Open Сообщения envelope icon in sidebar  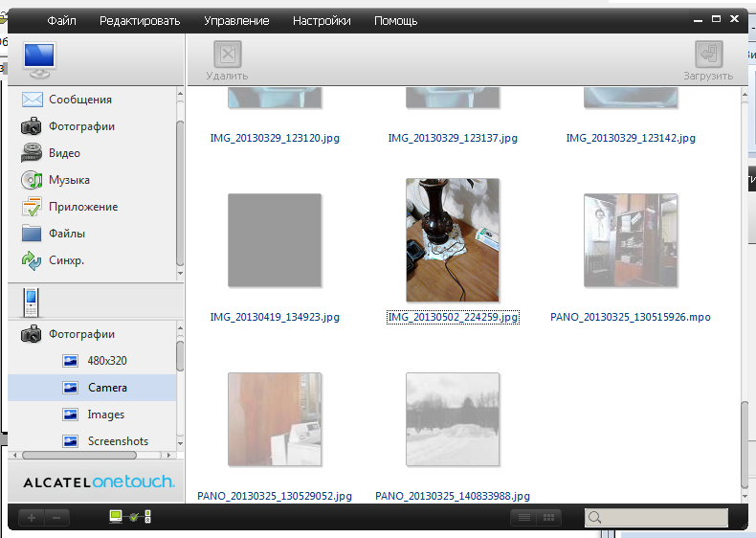click(x=33, y=100)
